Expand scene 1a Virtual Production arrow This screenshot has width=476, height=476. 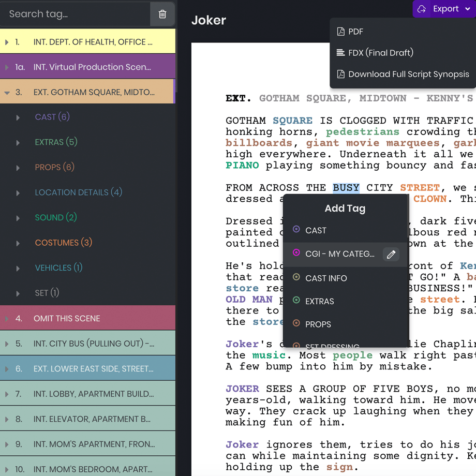(x=7, y=67)
